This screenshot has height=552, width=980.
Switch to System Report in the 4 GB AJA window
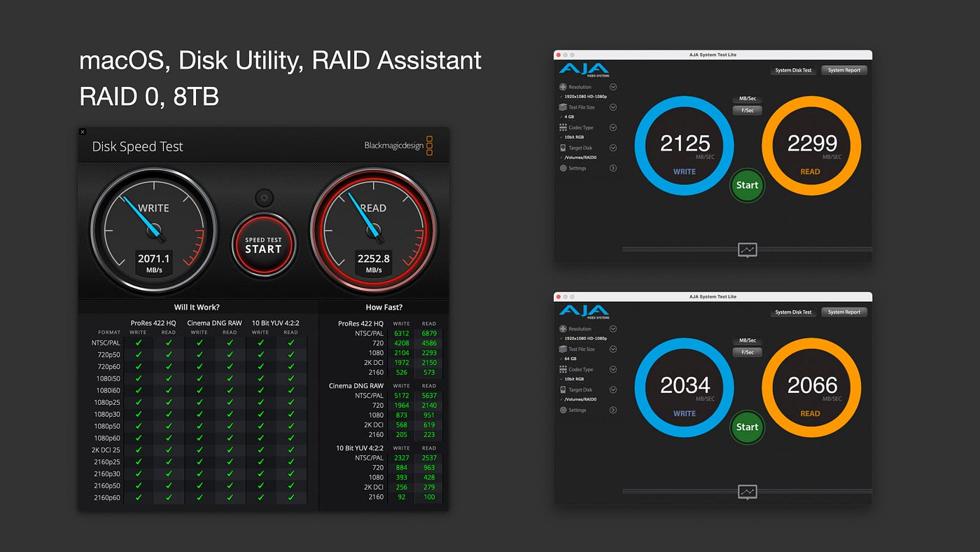point(844,70)
